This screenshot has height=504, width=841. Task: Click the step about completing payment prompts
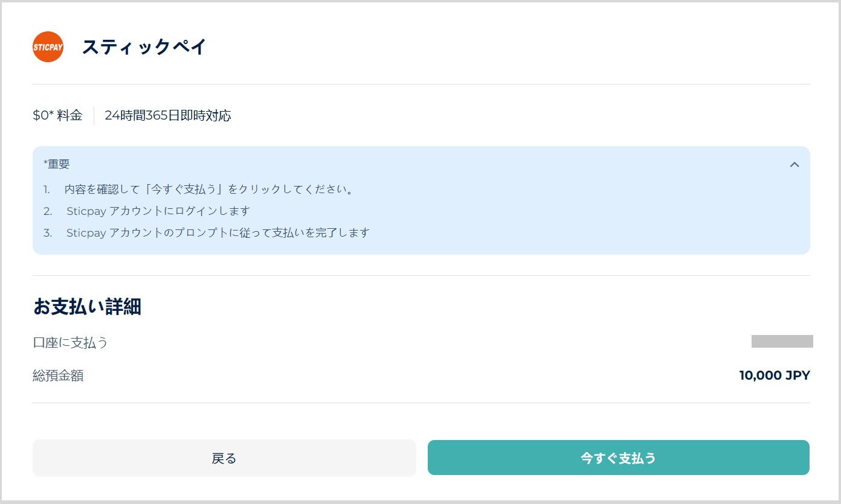(217, 232)
